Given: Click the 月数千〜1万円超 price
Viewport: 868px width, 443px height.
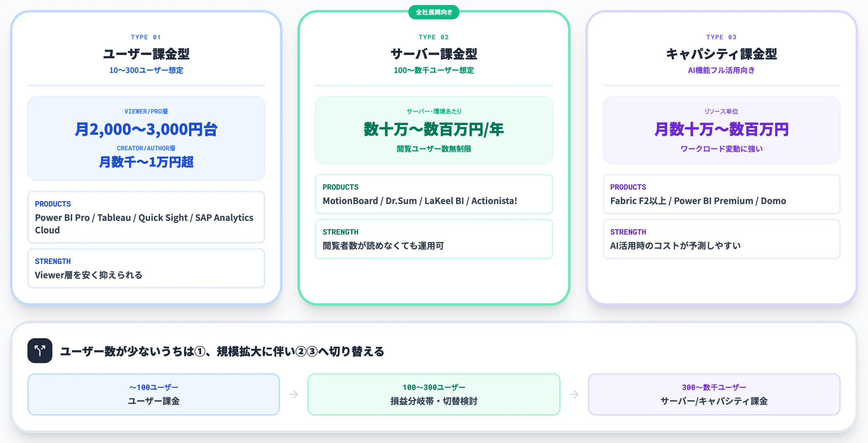Looking at the screenshot, I should 146,162.
